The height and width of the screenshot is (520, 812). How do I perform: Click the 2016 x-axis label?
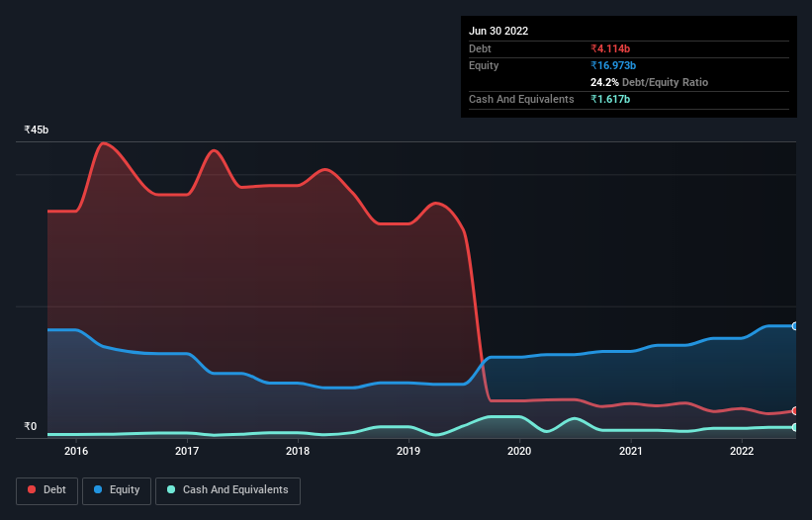tap(76, 451)
